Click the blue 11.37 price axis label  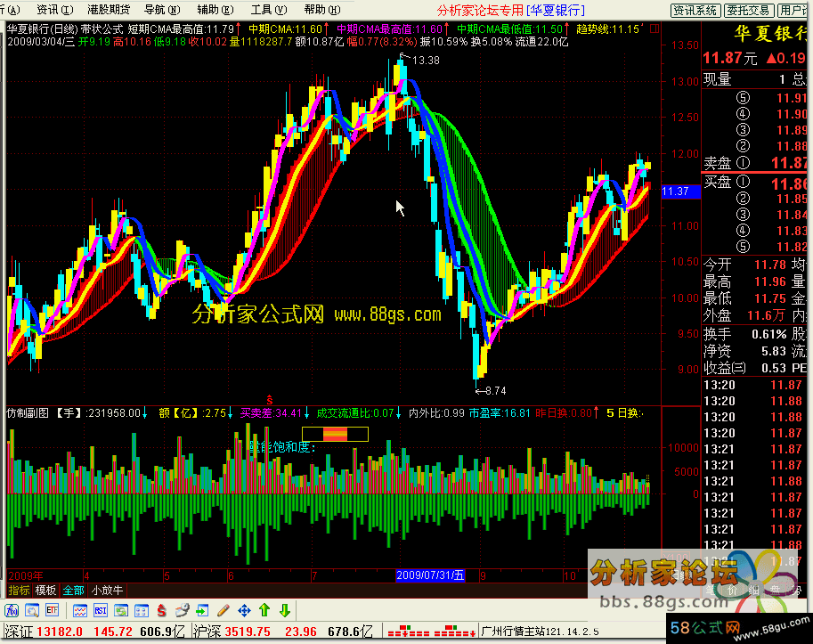681,192
